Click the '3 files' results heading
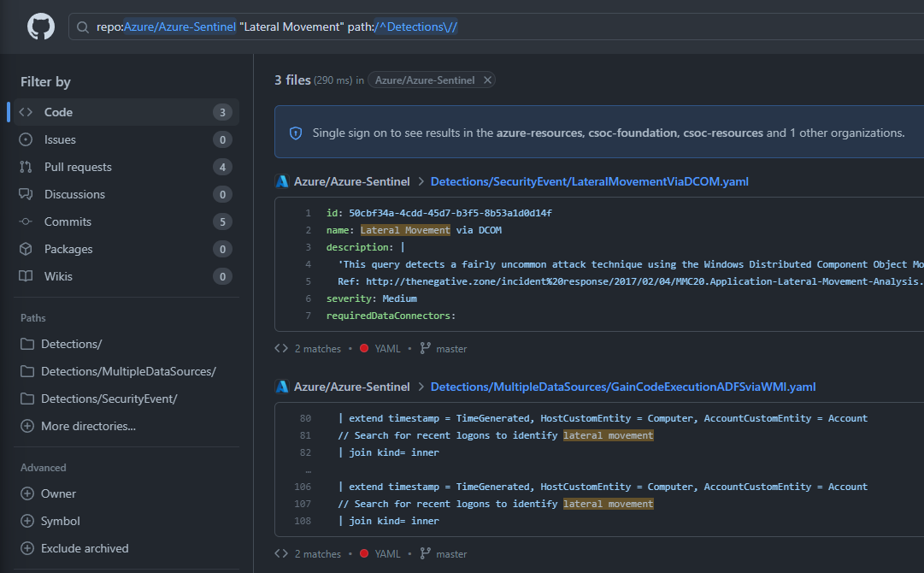 tap(292, 80)
